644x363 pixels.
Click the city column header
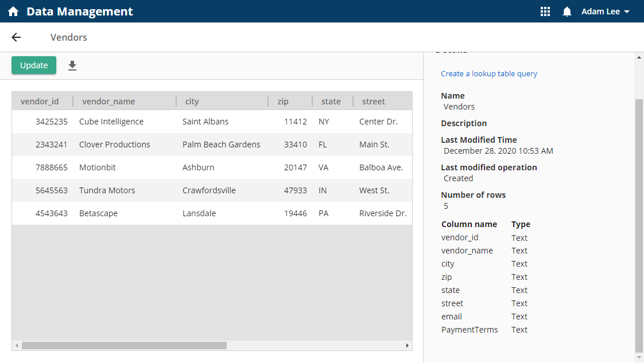coord(191,101)
